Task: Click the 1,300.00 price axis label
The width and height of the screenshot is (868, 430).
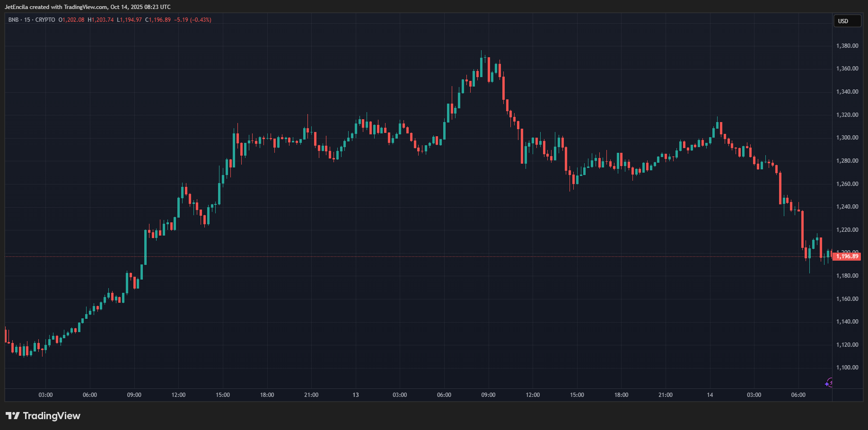Action: (x=847, y=138)
